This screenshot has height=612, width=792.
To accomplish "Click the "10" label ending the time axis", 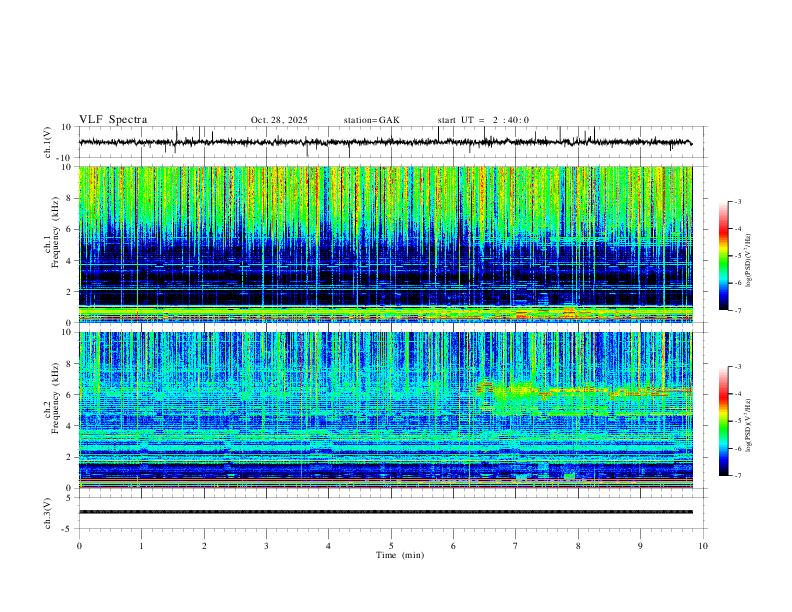I will click(x=703, y=546).
